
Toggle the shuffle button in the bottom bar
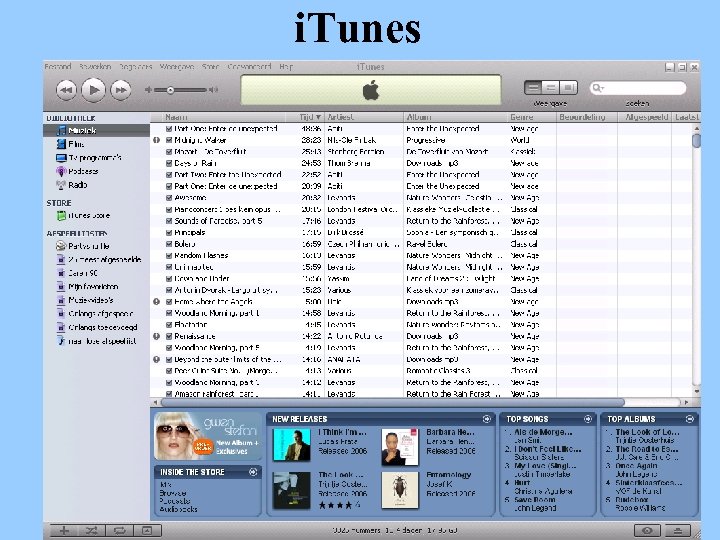[x=91, y=531]
